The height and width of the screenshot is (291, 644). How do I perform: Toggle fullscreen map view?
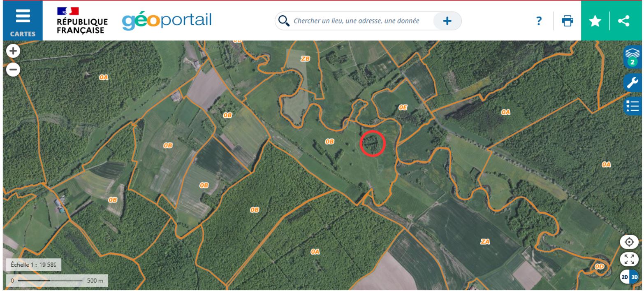pos(629,259)
